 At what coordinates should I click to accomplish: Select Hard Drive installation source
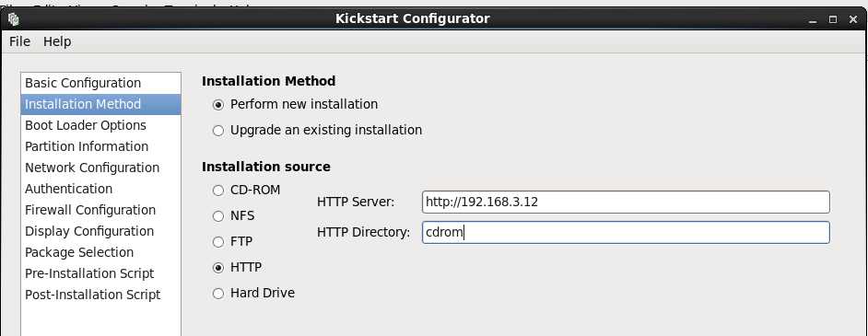coord(253,293)
